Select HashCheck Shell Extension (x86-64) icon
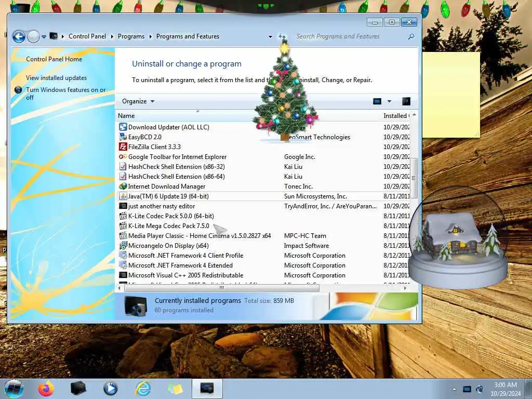Image resolution: width=532 pixels, height=399 pixels. tap(123, 176)
